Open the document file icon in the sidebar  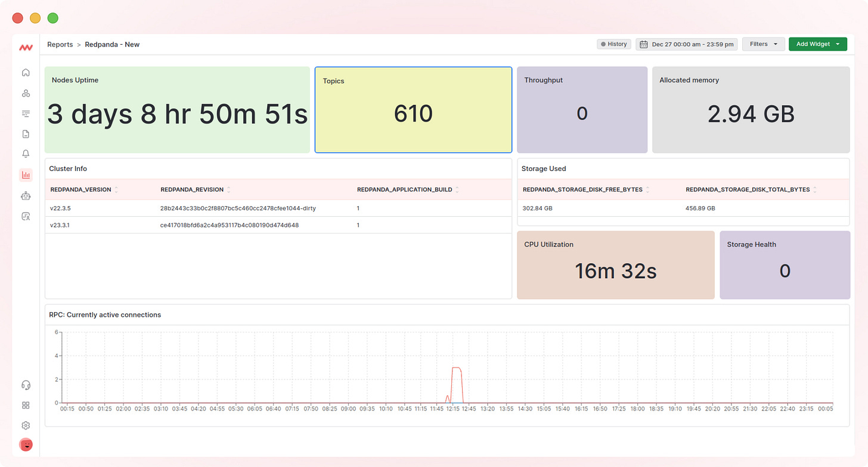pyautogui.click(x=26, y=134)
